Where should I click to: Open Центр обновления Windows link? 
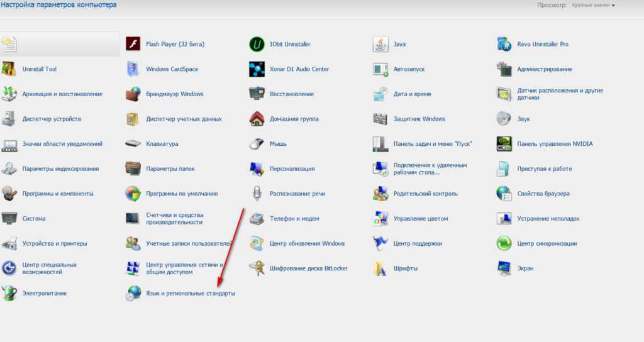point(307,243)
